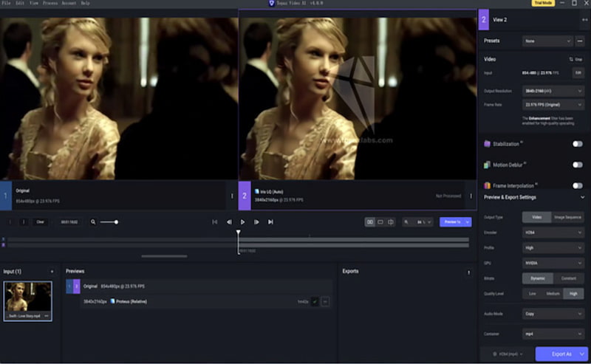Viewport: 591px width, 364px height.
Task: Click the Crop icon in Video section
Action: [574, 59]
